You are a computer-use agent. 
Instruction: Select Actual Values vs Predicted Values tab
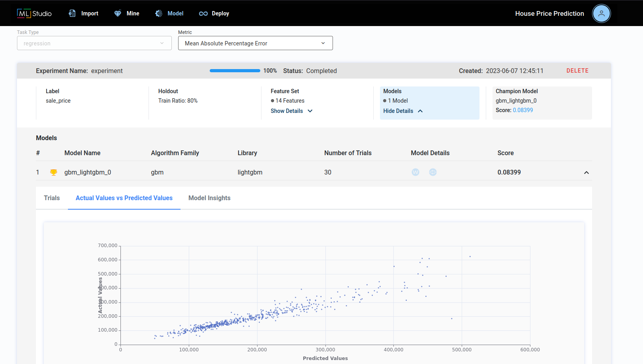[x=124, y=198]
